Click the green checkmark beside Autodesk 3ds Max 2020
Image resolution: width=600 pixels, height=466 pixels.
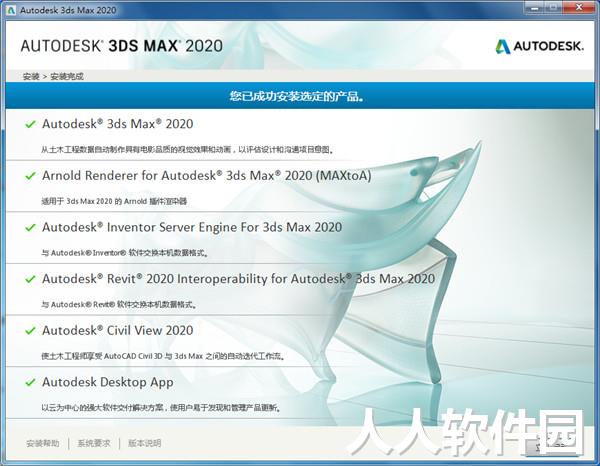click(x=30, y=124)
